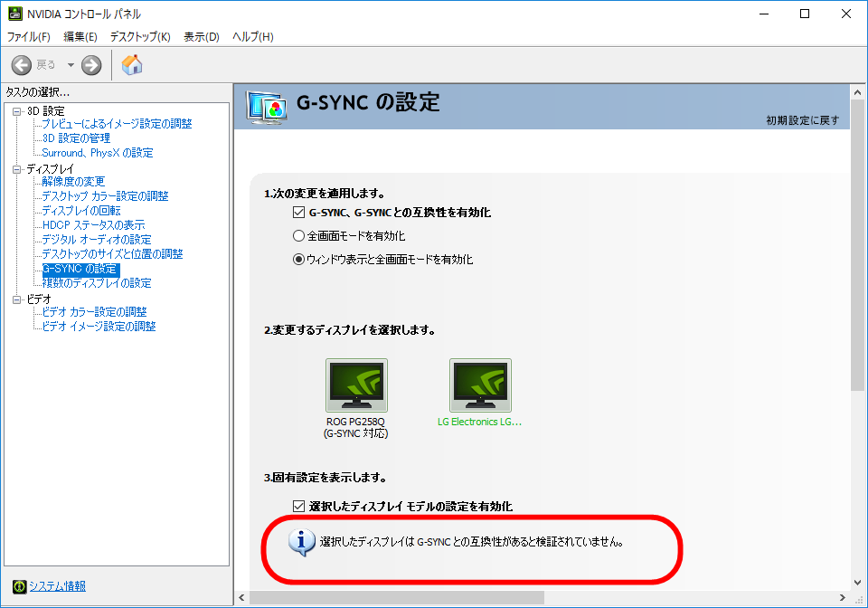Click the horizontal scrollbar right arrow
The image size is (868, 608).
coord(843,597)
